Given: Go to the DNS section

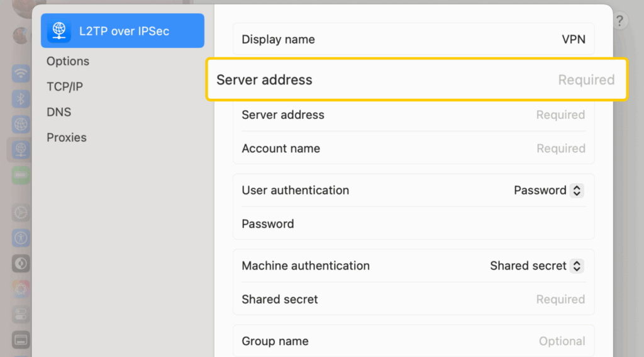Looking at the screenshot, I should click(59, 112).
